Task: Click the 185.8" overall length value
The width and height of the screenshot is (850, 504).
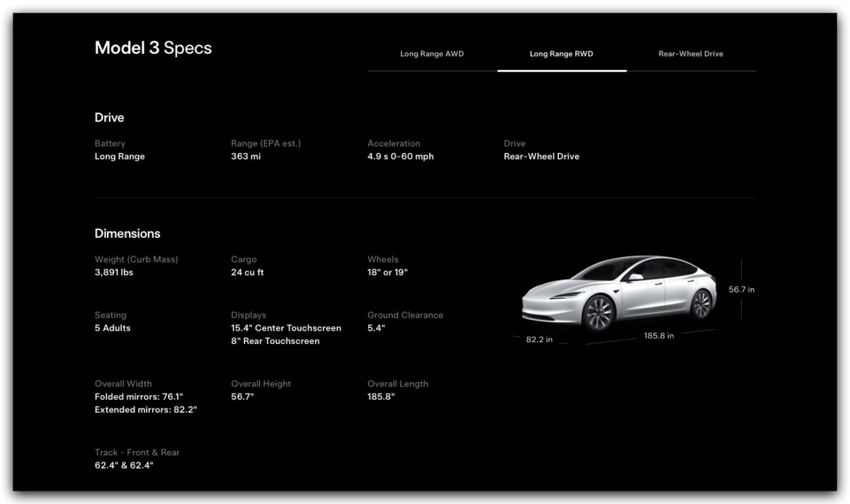Action: tap(381, 397)
